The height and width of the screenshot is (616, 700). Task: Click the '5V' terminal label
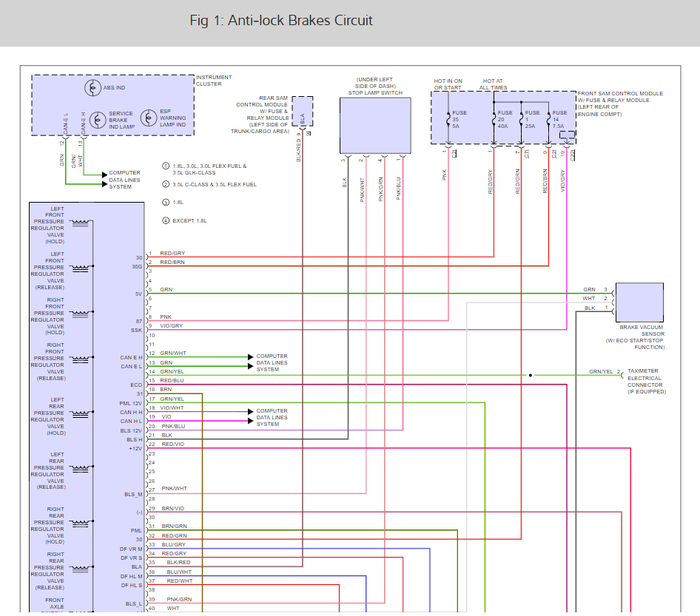138,294
